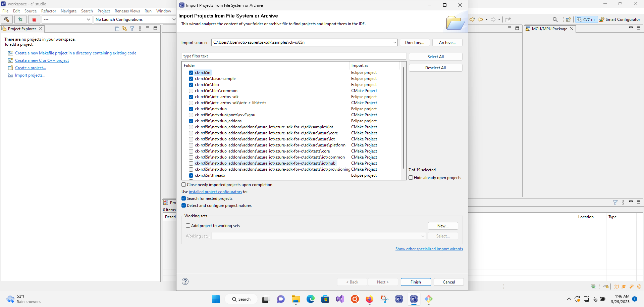644x307 pixels.
Task: Click the type filter text field
Action: tap(294, 56)
